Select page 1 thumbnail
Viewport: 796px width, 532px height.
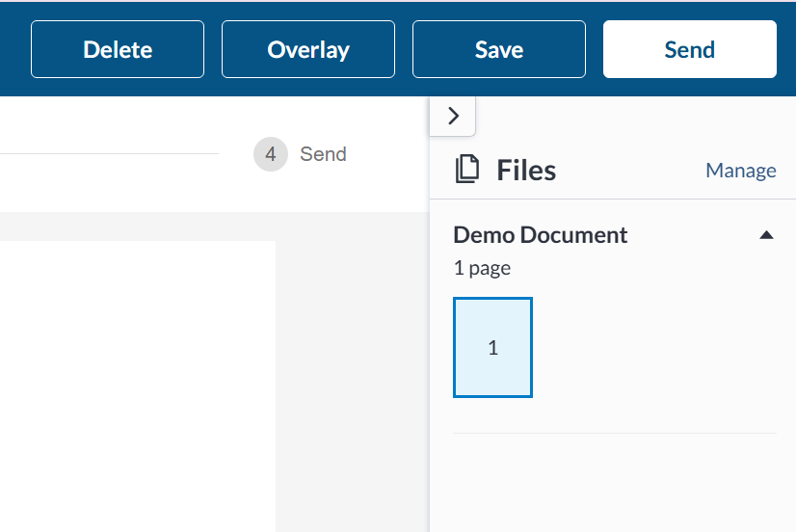point(493,347)
